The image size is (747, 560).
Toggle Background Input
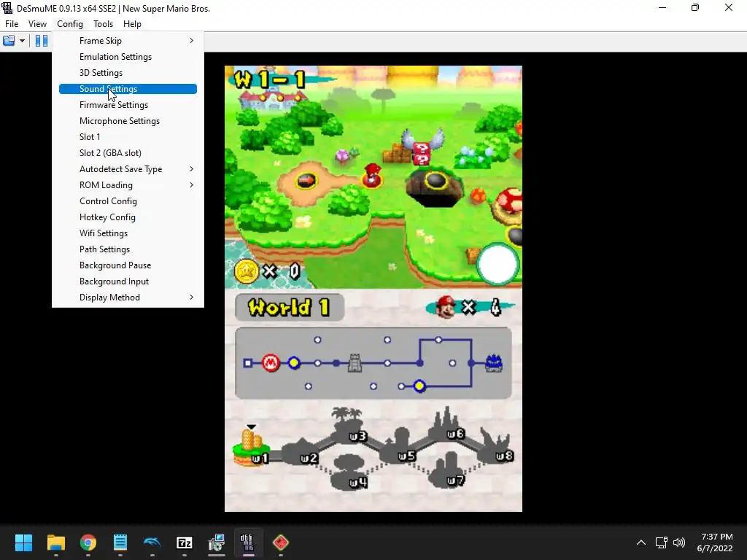(x=128, y=281)
